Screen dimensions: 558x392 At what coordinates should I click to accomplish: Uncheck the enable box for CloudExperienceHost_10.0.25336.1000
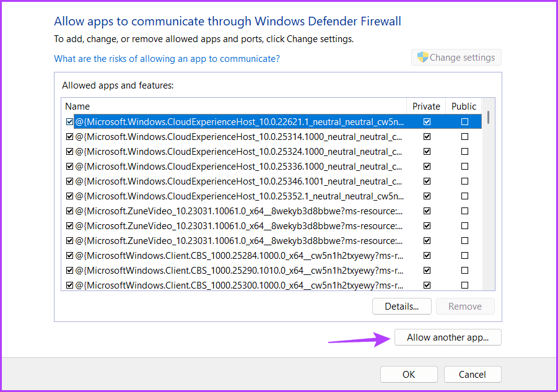pyautogui.click(x=70, y=167)
